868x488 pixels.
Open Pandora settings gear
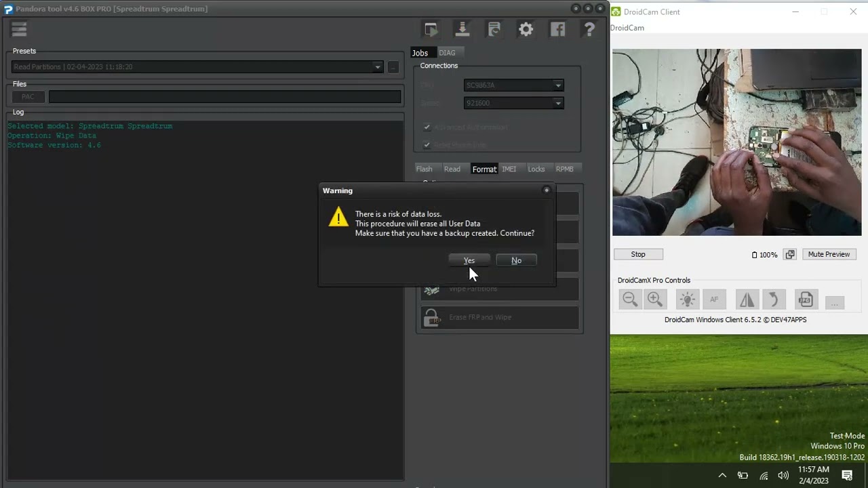pyautogui.click(x=526, y=29)
